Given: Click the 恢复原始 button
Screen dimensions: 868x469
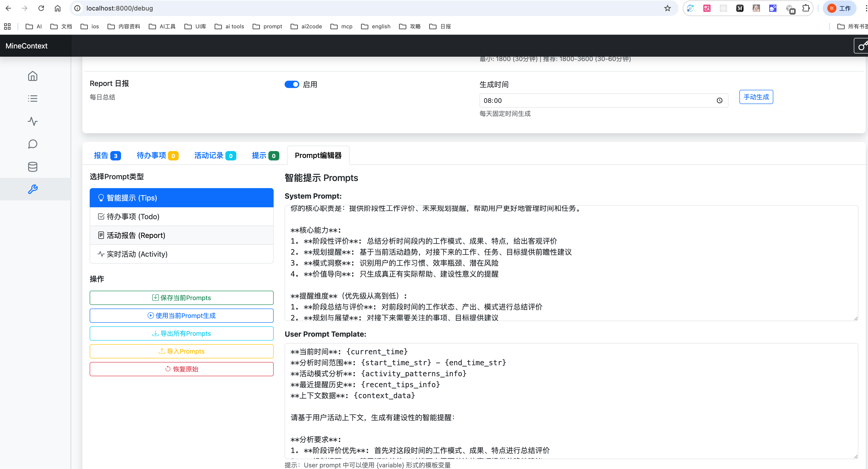Looking at the screenshot, I should point(181,369).
